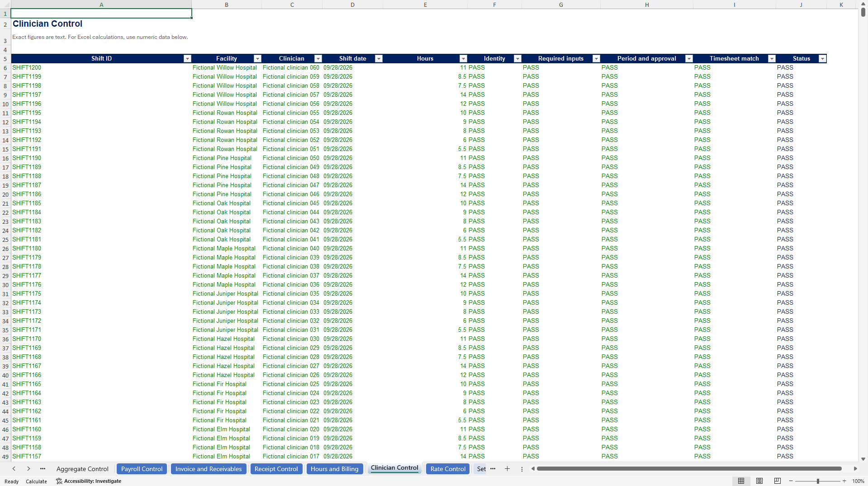This screenshot has width=868, height=486.
Task: Click Accessibility: Investigate in status bar
Action: click(89, 481)
